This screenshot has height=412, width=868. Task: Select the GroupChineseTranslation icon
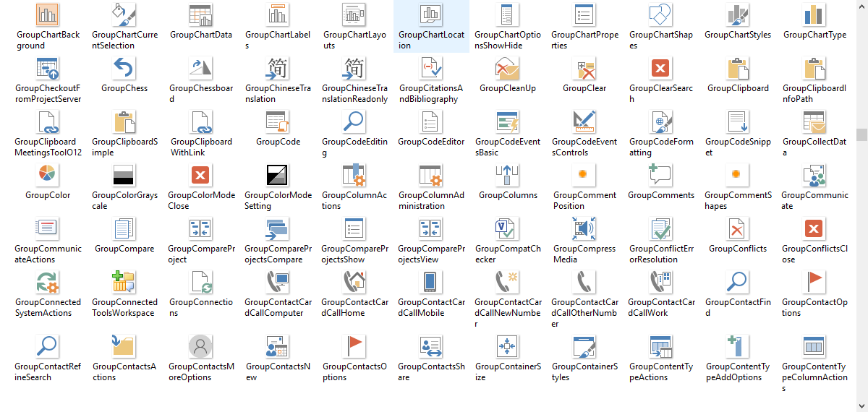[x=278, y=69]
